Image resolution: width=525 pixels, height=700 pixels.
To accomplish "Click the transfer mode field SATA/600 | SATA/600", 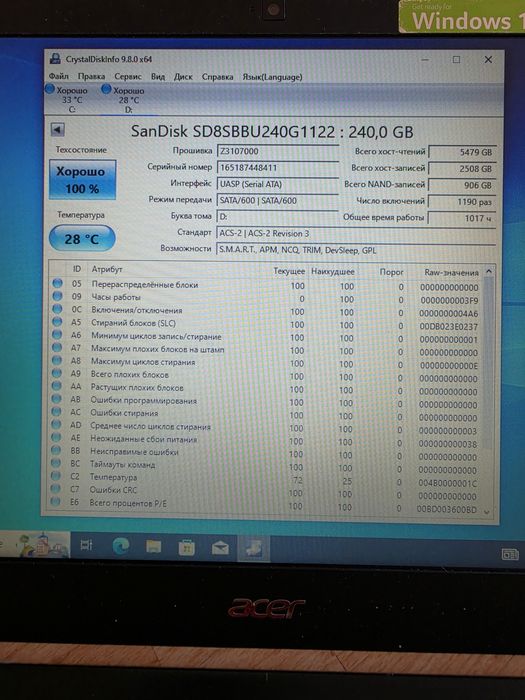I will pyautogui.click(x=277, y=200).
